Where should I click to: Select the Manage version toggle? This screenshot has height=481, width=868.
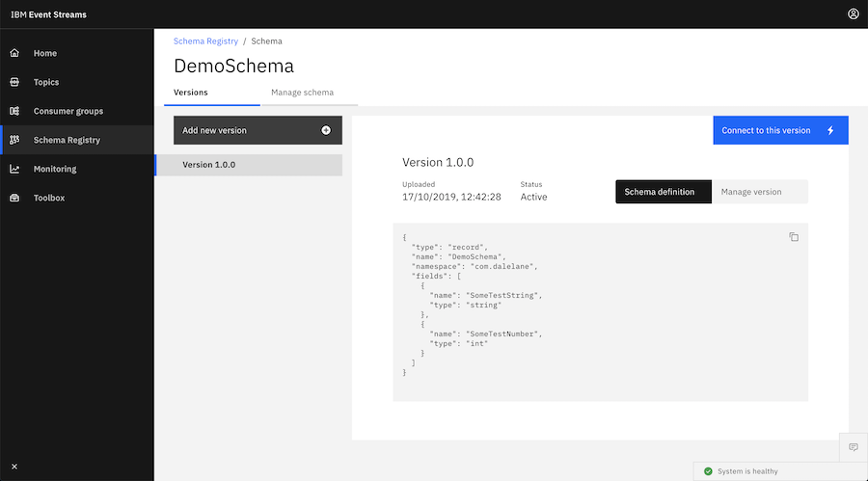[760, 192]
